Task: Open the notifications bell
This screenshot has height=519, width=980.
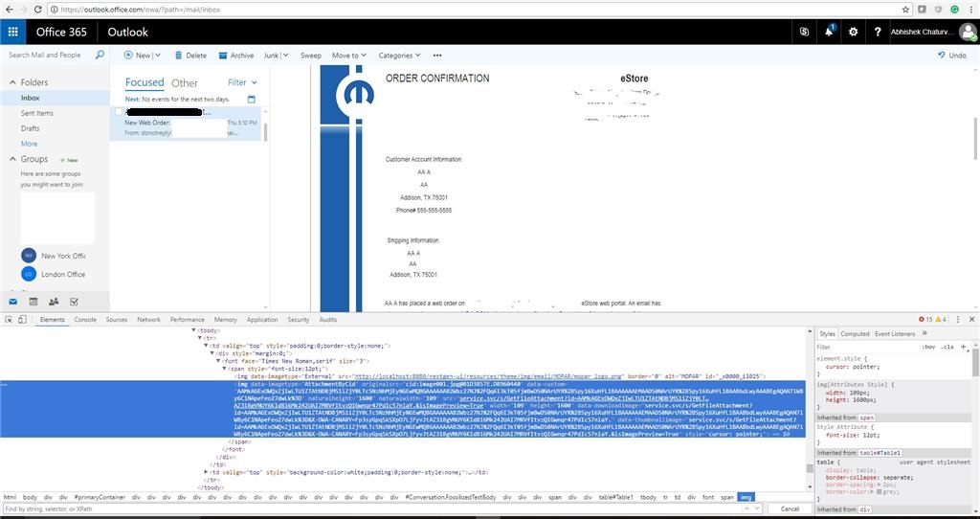Action: [829, 32]
